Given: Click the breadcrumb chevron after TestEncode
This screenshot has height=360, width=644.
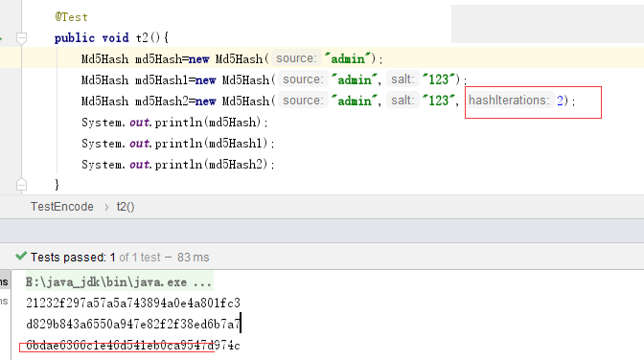Looking at the screenshot, I should click(106, 208).
